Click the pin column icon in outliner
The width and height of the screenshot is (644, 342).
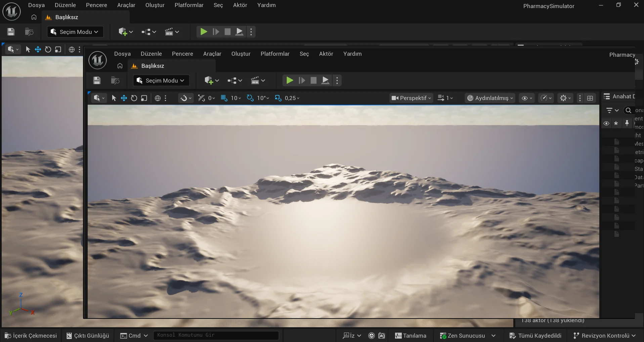627,123
